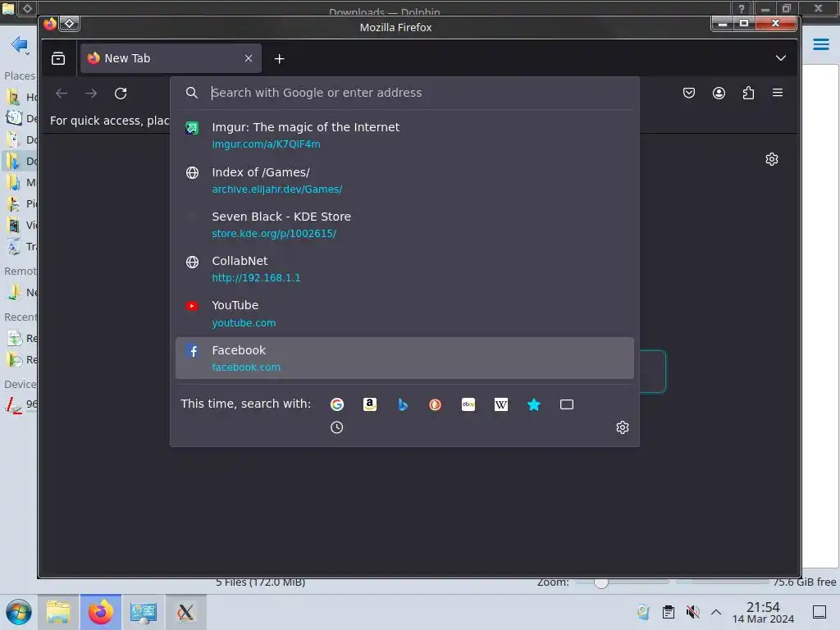This screenshot has width=840, height=630.
Task: Open clipboard tray icon
Action: [668, 612]
